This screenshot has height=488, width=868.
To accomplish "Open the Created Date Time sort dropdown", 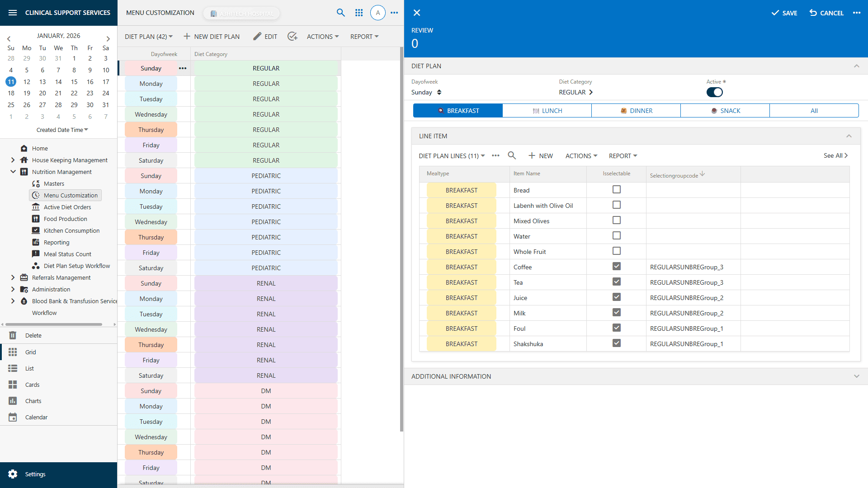I will tap(62, 130).
